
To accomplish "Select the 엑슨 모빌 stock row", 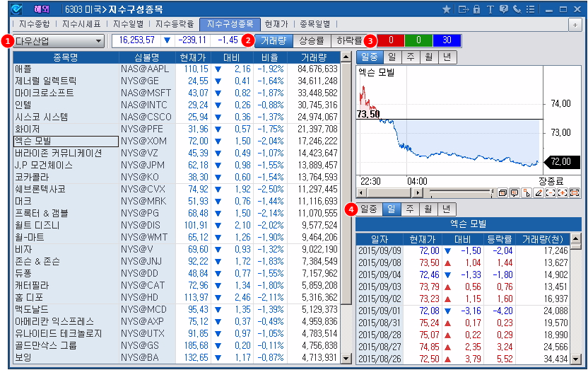I will 177,141.
